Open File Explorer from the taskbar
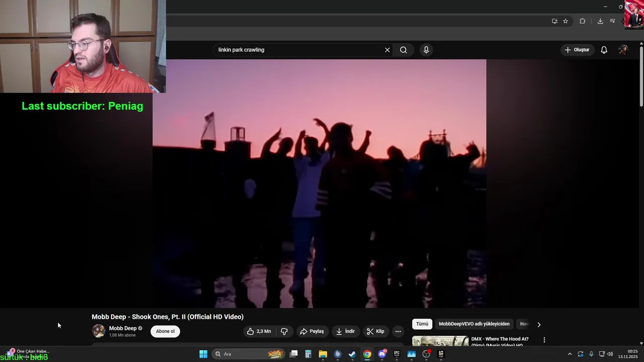 (x=323, y=354)
